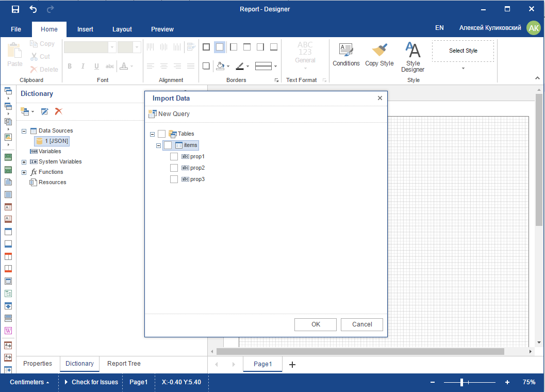This screenshot has height=392, width=545.
Task: Zoom in with the plus button
Action: (x=507, y=382)
